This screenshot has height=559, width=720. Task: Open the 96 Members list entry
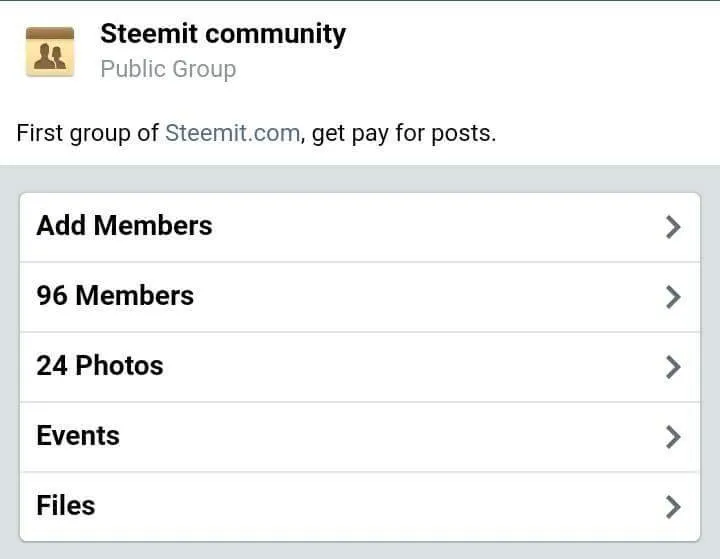point(360,297)
